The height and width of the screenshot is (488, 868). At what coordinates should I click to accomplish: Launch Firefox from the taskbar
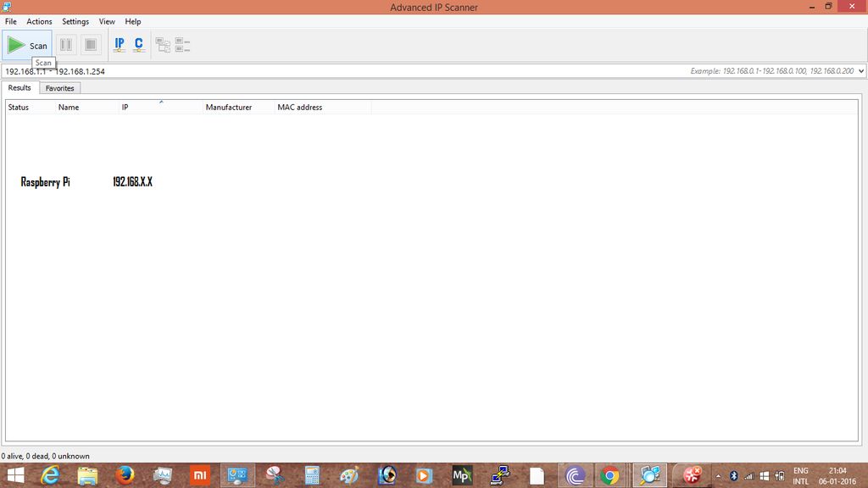(x=125, y=475)
